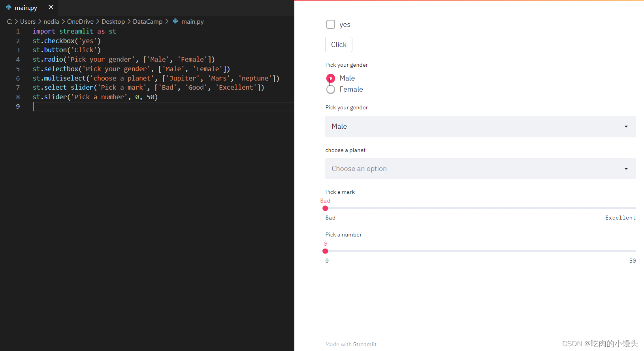Click the Python icon in the breadcrumb
This screenshot has height=351, width=644.
pos(175,21)
